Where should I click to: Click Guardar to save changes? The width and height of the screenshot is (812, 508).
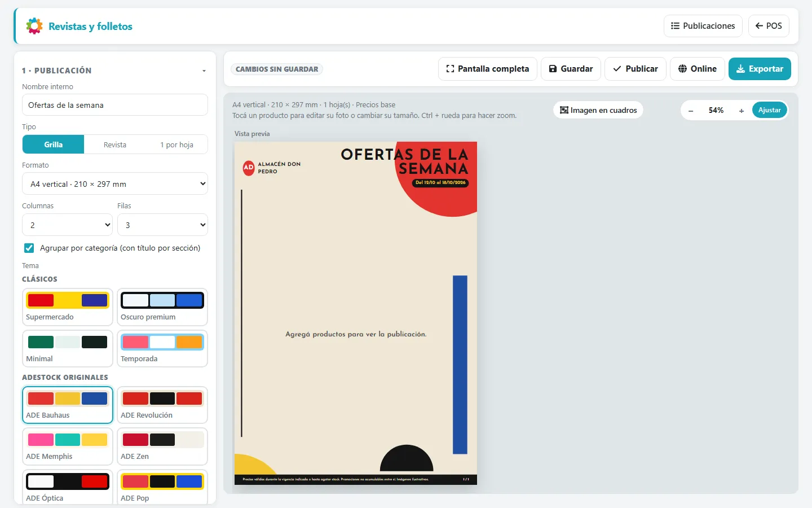(x=571, y=69)
